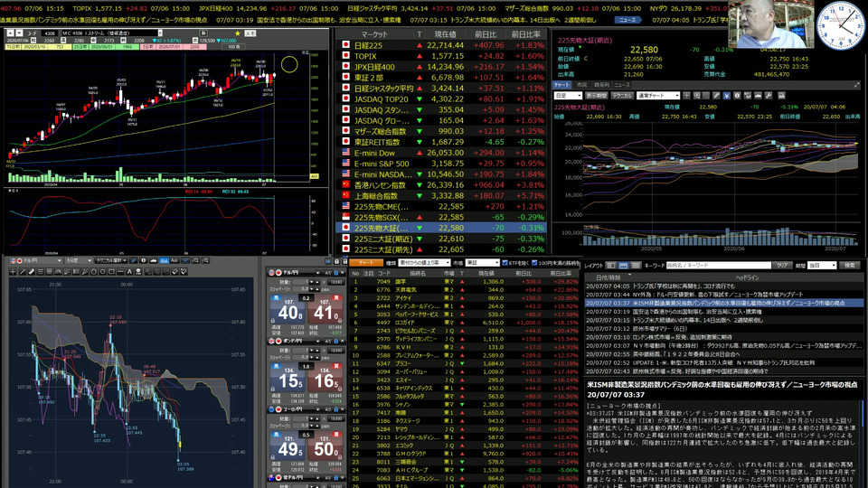Click the 表示期間 button in futures chart
Viewport: 868px width, 488px height.
(x=596, y=96)
